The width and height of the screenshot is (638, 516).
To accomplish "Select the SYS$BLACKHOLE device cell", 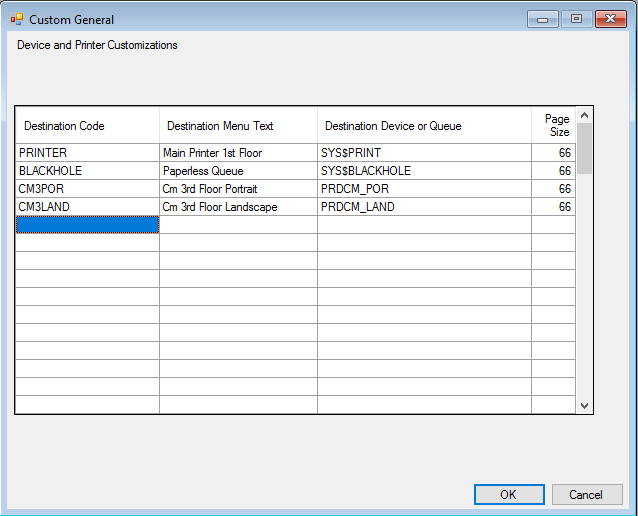I will tap(424, 171).
